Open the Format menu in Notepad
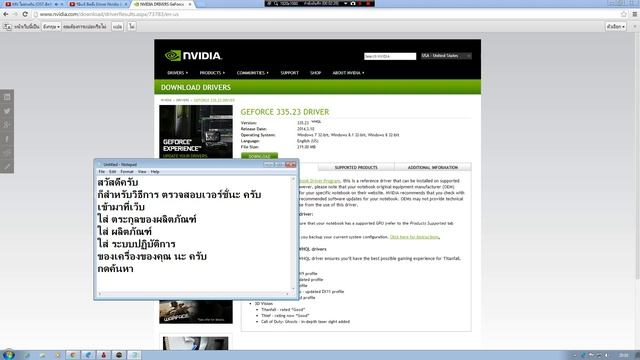640x360 pixels. point(127,172)
